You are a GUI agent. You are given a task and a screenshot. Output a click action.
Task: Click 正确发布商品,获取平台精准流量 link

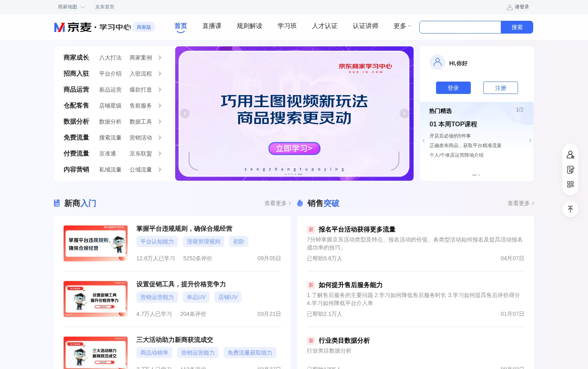[x=466, y=146]
